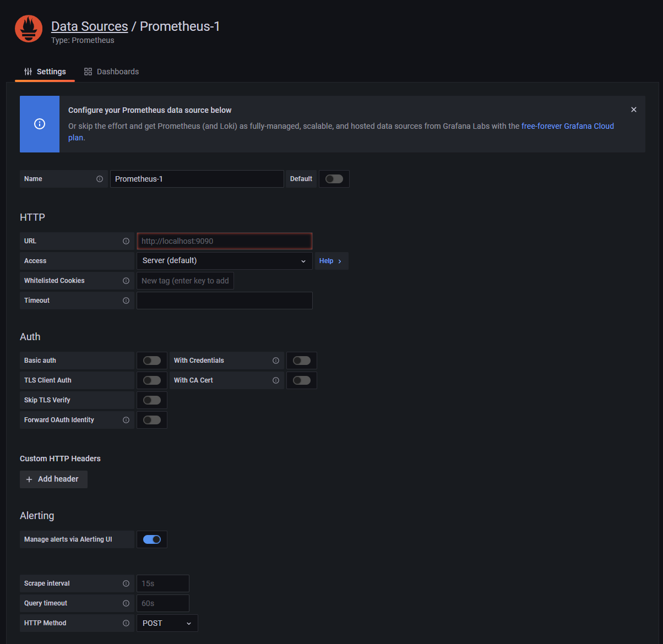663x644 pixels.
Task: Click info icon beside HTTP Method
Action: (x=126, y=623)
